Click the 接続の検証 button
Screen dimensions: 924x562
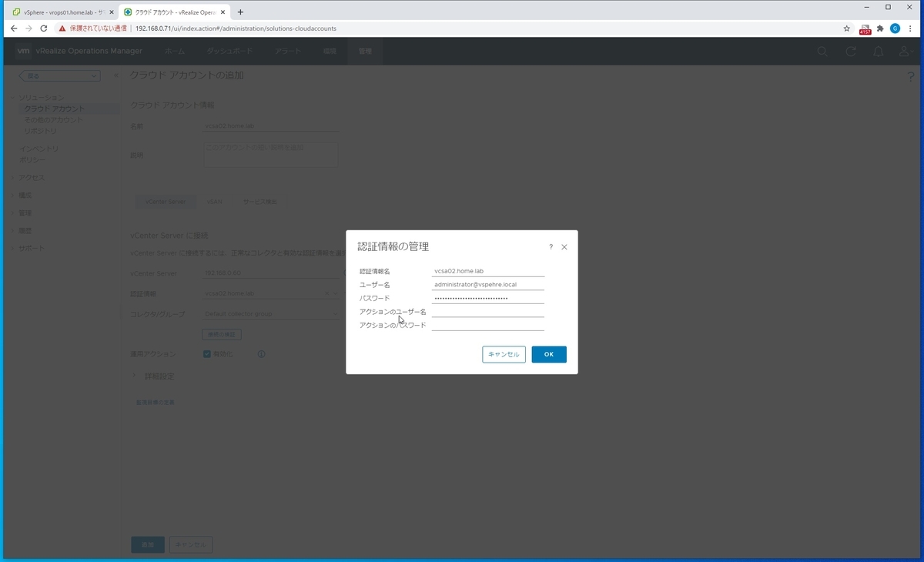coord(222,335)
